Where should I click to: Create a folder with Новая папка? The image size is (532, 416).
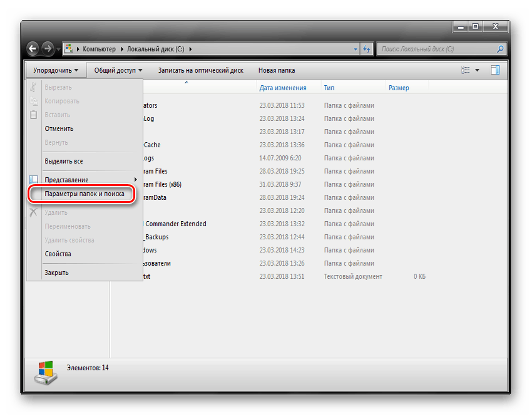277,70
